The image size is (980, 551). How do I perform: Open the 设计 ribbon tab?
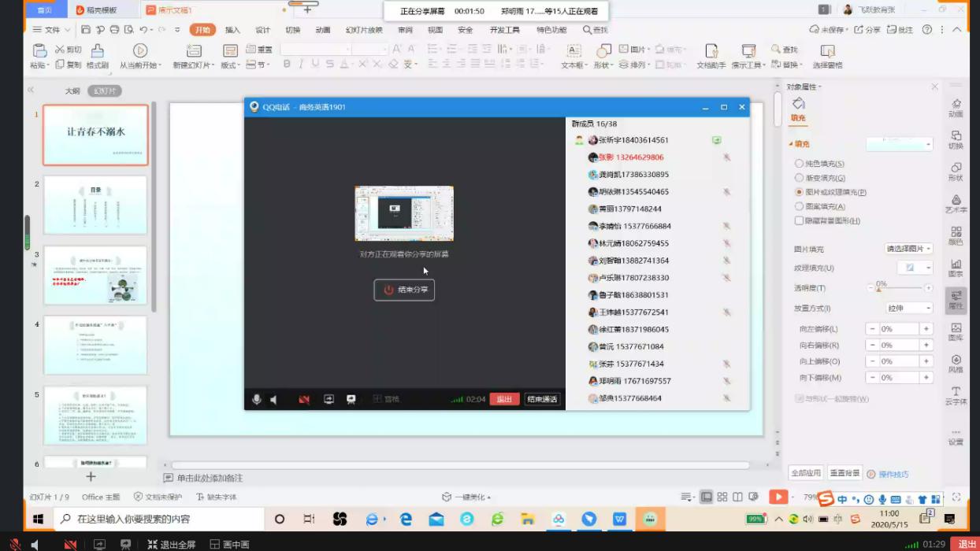tap(262, 30)
